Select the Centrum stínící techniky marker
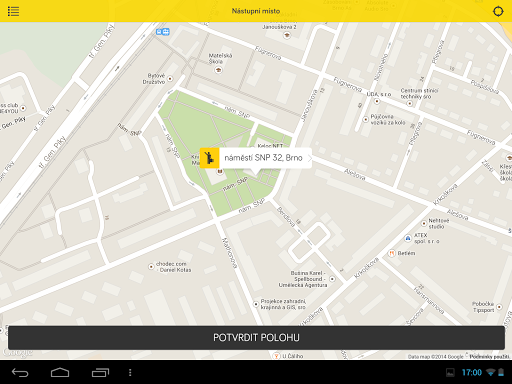This screenshot has height=384, width=512. pyautogui.click(x=410, y=104)
